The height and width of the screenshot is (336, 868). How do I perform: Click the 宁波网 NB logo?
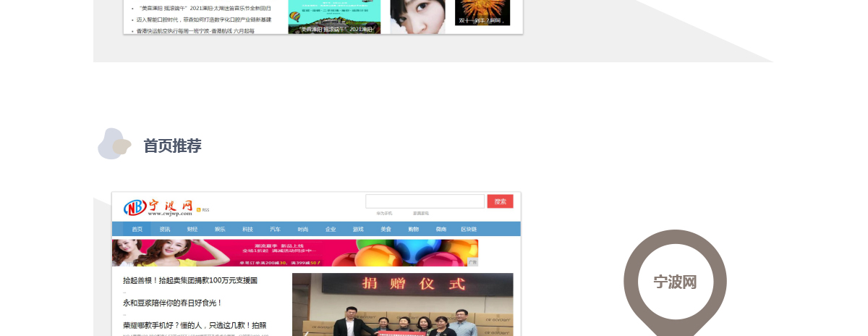coord(158,207)
